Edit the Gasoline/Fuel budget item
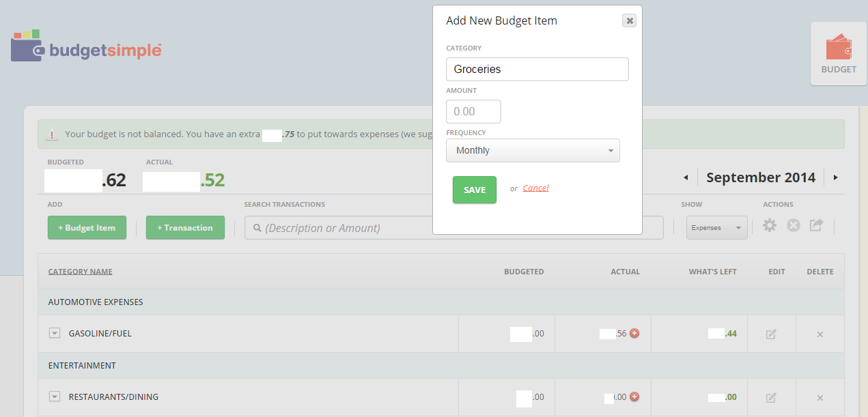868x417 pixels. [771, 334]
